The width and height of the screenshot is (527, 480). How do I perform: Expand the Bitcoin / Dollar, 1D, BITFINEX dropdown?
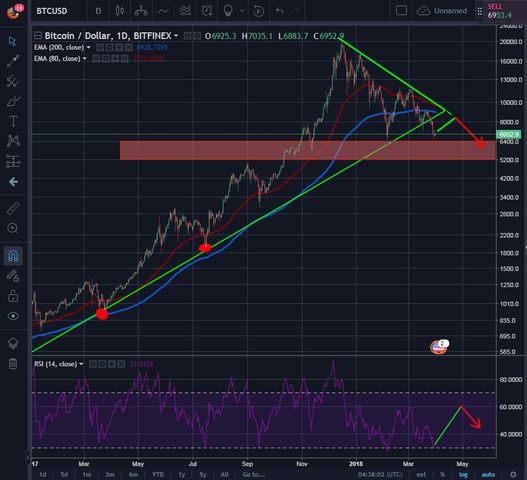click(176, 35)
